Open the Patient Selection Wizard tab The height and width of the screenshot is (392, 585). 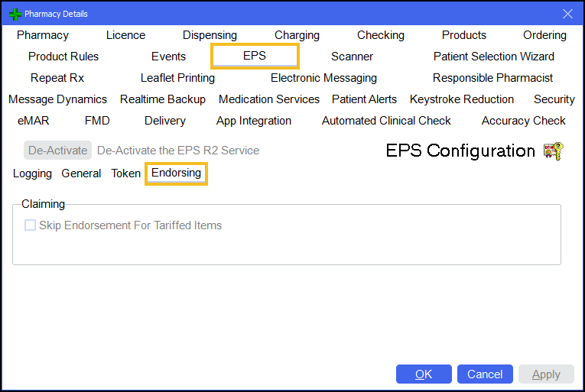[x=493, y=57]
